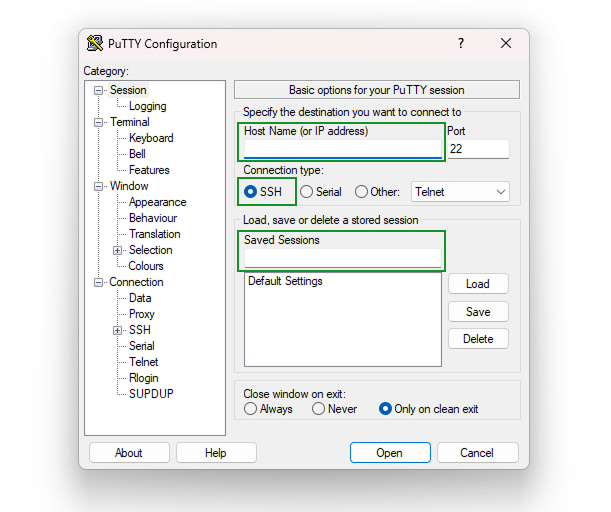Open the Colours settings category
611x512 pixels.
click(146, 266)
